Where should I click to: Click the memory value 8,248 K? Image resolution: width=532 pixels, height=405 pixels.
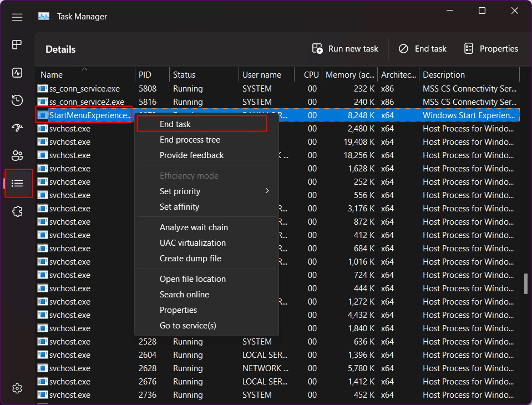361,115
